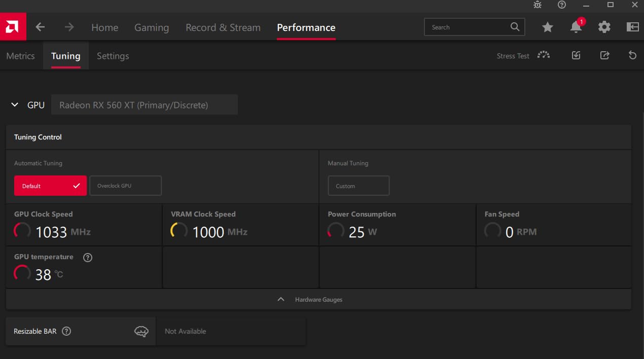Select the Default automatic tuning preset

coord(50,186)
